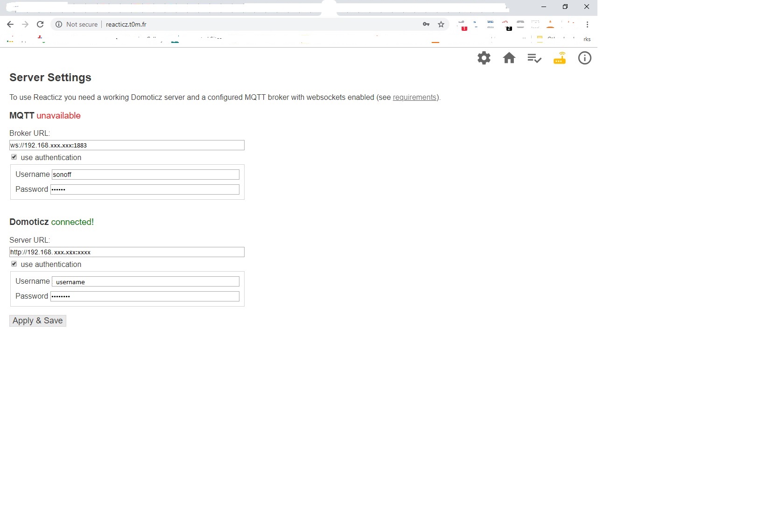Open the checklist icon in the top bar
The width and height of the screenshot is (765, 532).
(534, 58)
